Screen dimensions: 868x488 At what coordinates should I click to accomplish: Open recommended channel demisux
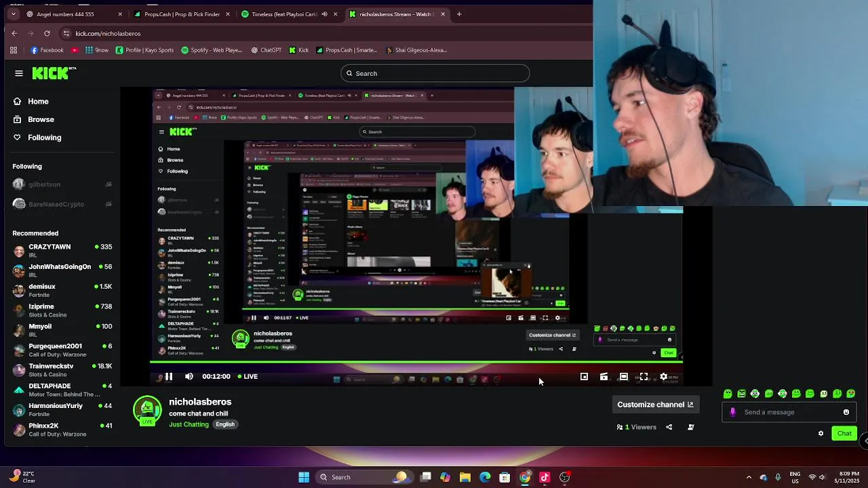pyautogui.click(x=61, y=290)
